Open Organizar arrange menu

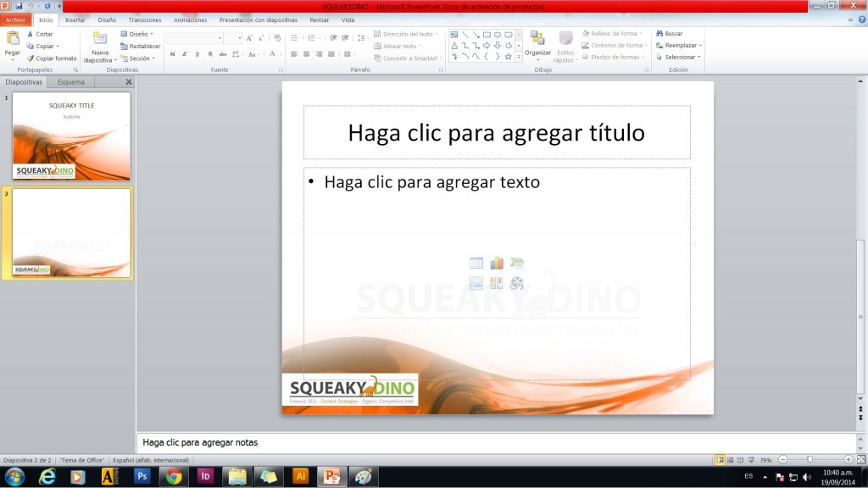[537, 46]
